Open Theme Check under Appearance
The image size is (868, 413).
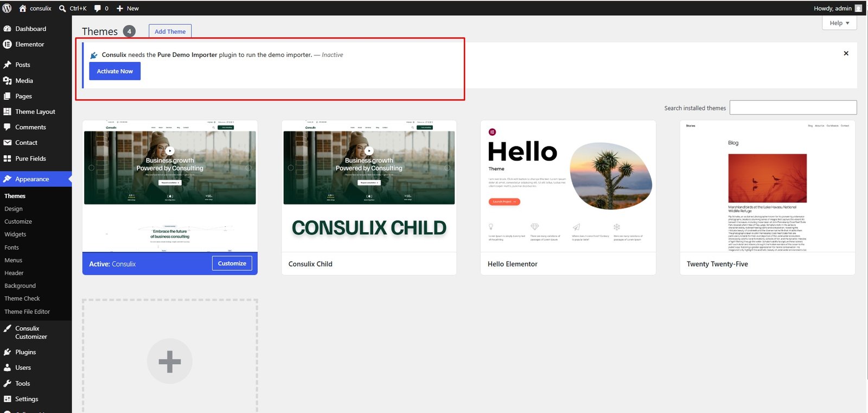22,298
